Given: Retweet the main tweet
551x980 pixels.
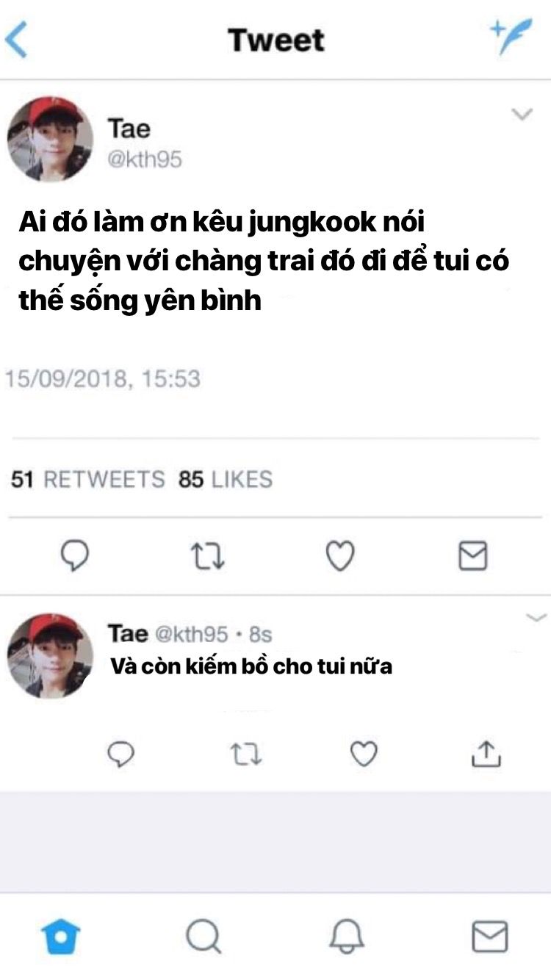Looking at the screenshot, I should pos(208,556).
